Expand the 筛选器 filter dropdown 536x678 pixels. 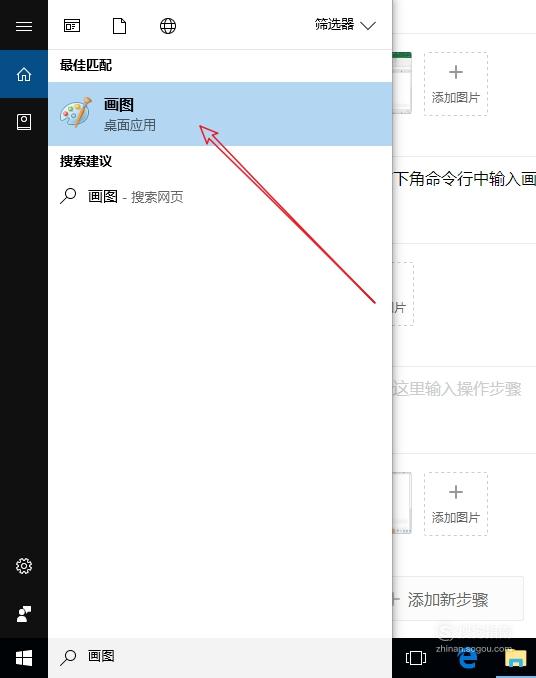(x=345, y=25)
